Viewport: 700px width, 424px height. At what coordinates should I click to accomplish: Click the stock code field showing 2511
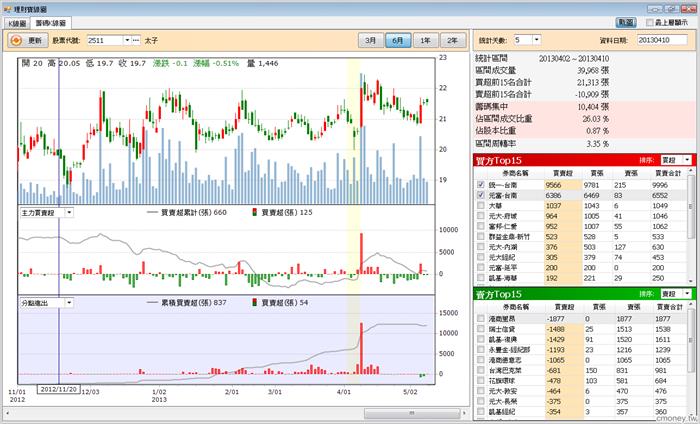point(105,40)
